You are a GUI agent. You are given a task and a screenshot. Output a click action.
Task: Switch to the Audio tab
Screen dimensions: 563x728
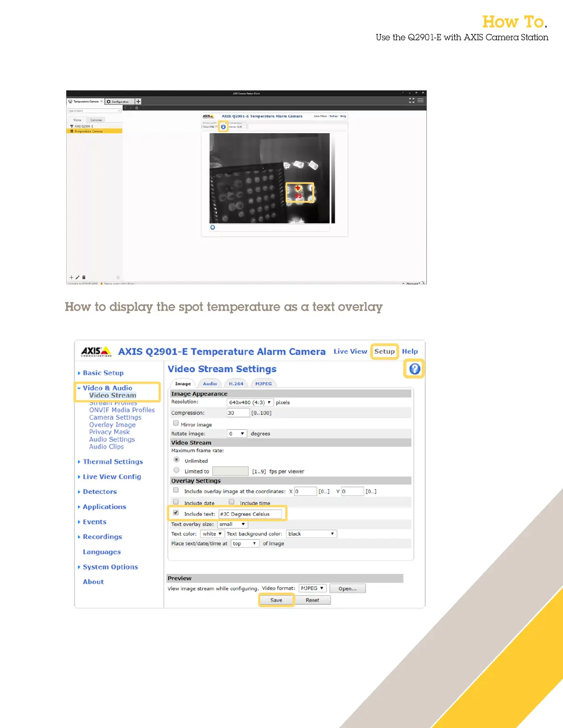[210, 383]
